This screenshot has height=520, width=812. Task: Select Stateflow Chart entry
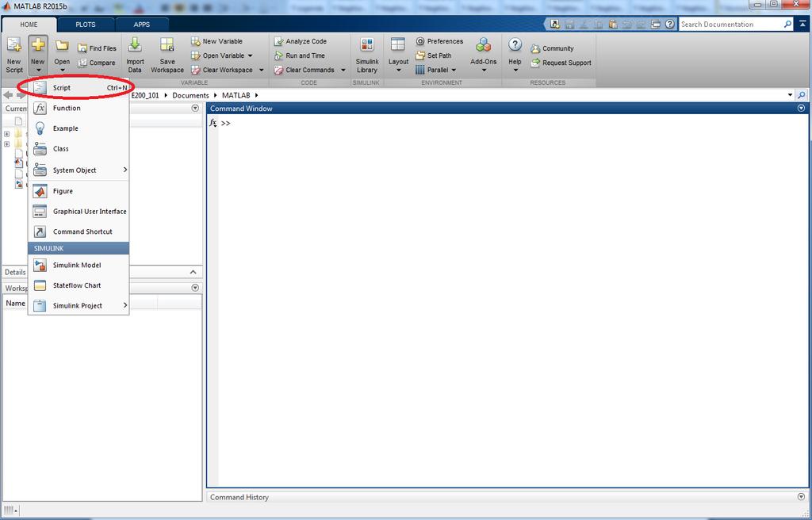coord(79,285)
